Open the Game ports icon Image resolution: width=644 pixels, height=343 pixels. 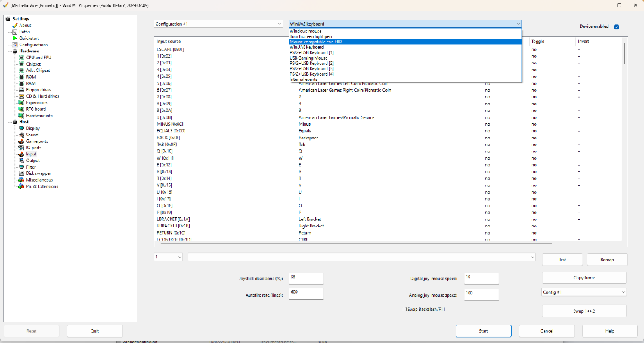pyautogui.click(x=21, y=141)
